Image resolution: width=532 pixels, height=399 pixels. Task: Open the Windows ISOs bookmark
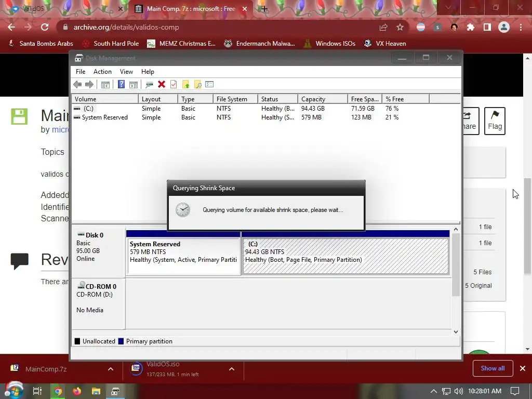[329, 44]
